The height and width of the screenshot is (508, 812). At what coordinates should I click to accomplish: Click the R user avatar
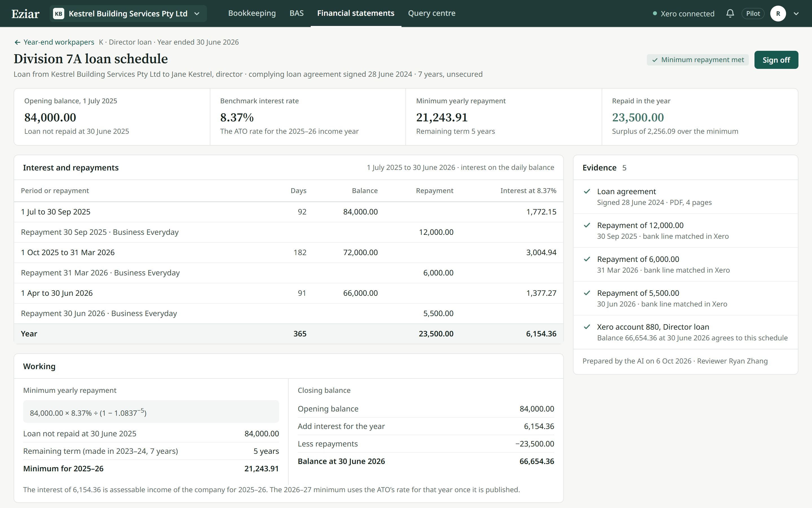(x=778, y=14)
